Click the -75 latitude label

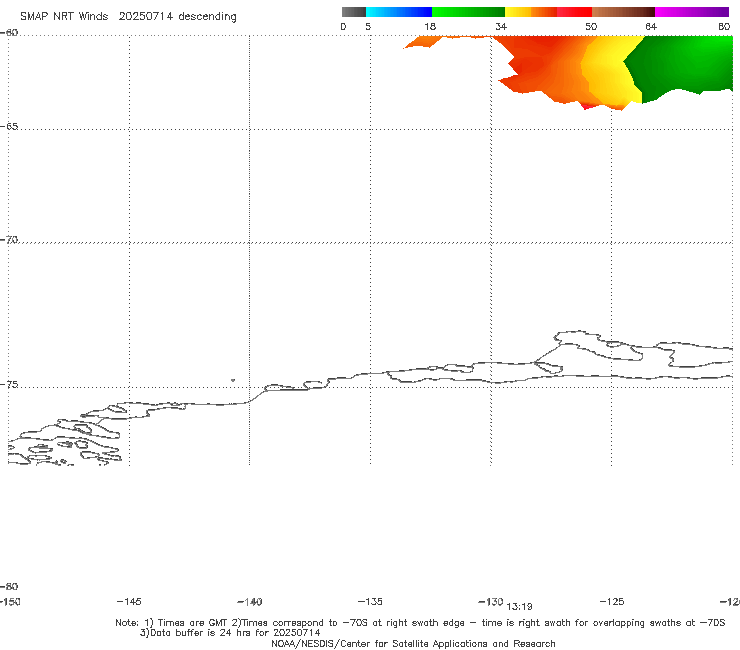[9, 385]
